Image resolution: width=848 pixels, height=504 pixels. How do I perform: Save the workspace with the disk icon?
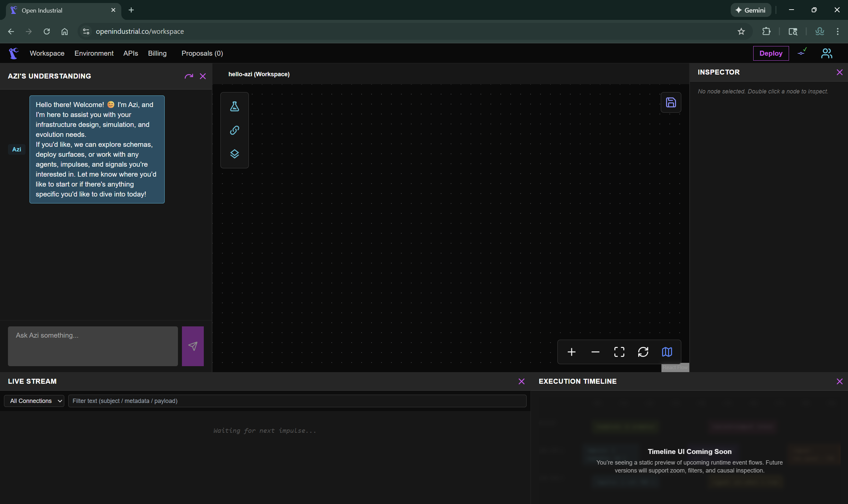click(x=671, y=102)
